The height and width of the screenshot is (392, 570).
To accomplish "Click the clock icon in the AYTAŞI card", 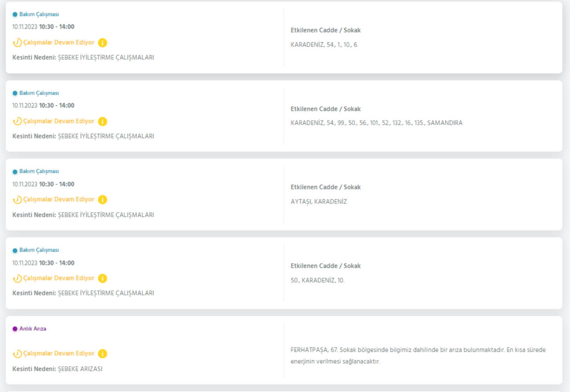I will [17, 200].
